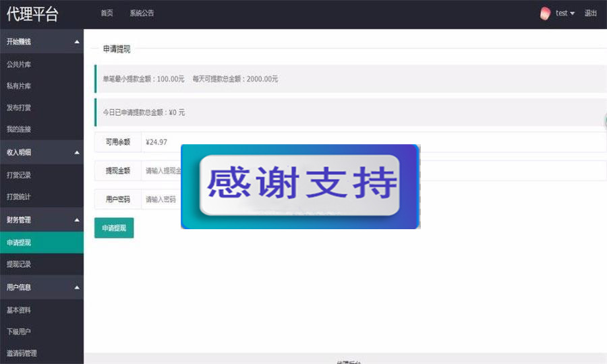Click the 提现金额 input field
The width and height of the screenshot is (607, 364).
(x=374, y=171)
